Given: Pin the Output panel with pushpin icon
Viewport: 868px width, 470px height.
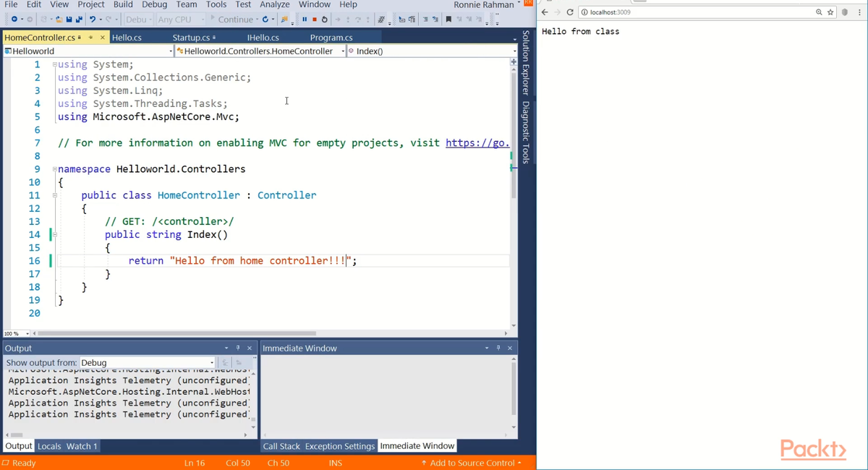Looking at the screenshot, I should [x=238, y=348].
